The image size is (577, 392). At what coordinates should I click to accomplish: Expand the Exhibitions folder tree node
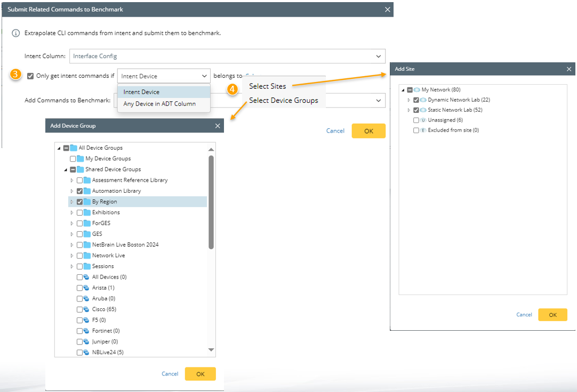(72, 213)
